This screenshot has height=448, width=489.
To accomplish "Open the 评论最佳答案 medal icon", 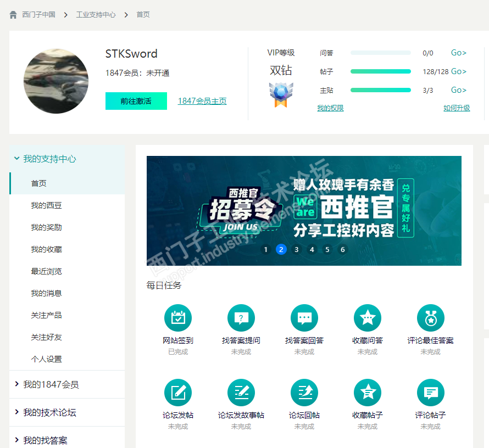I will pos(431,318).
